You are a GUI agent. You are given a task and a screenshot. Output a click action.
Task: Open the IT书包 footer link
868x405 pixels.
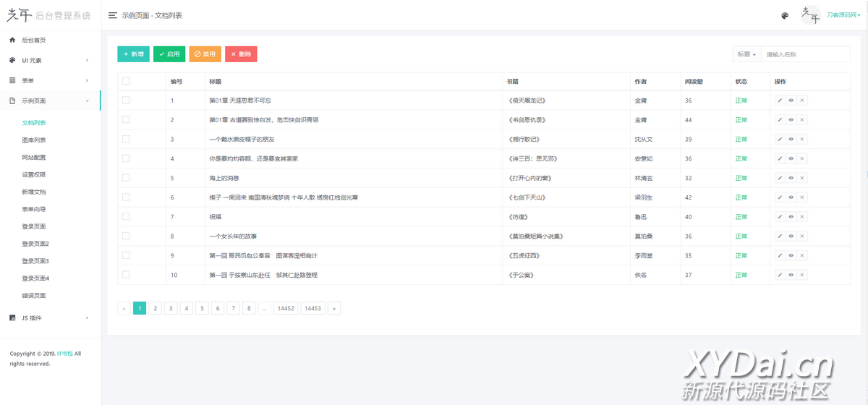(64, 354)
